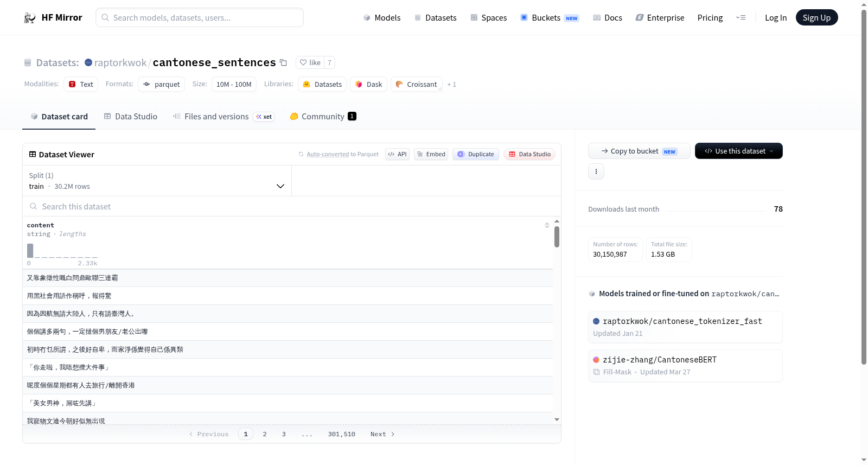Switch to the Community tab

click(323, 117)
